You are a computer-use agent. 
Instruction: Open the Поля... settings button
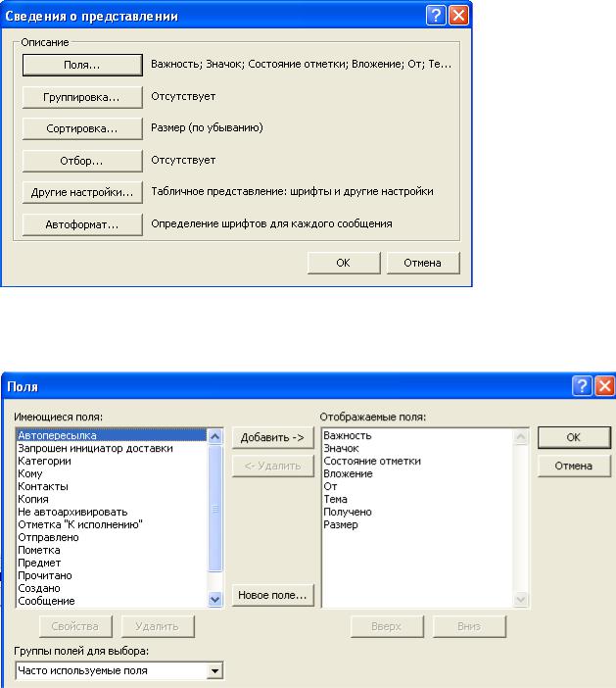pyautogui.click(x=82, y=65)
